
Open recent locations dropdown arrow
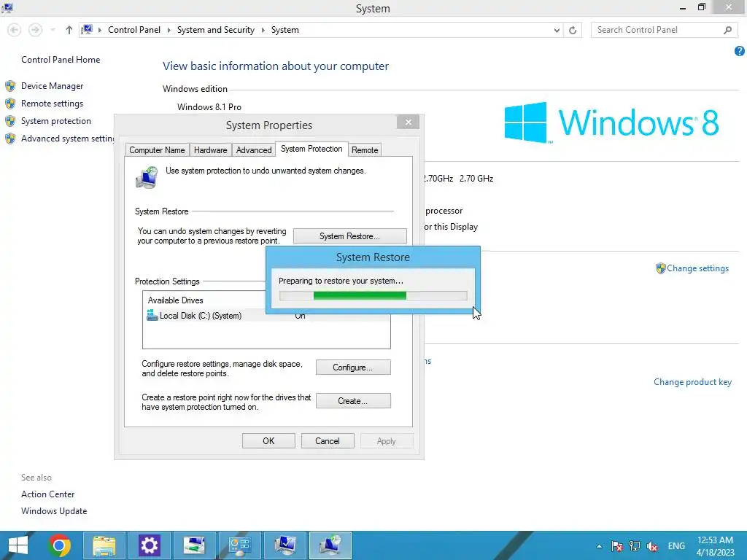(x=53, y=30)
